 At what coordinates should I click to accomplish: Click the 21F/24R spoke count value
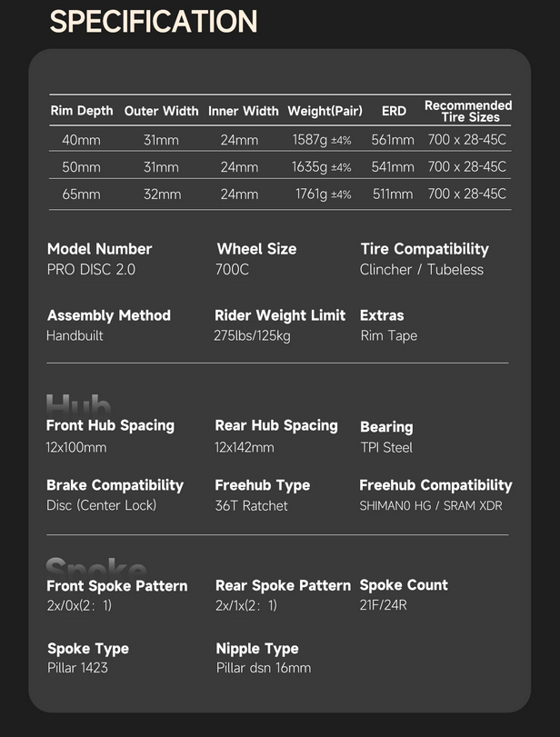(x=383, y=605)
